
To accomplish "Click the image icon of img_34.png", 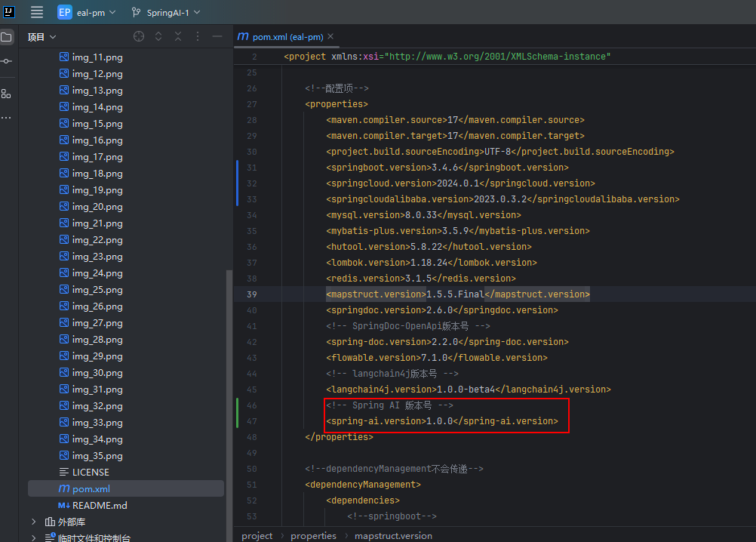I will coord(63,439).
